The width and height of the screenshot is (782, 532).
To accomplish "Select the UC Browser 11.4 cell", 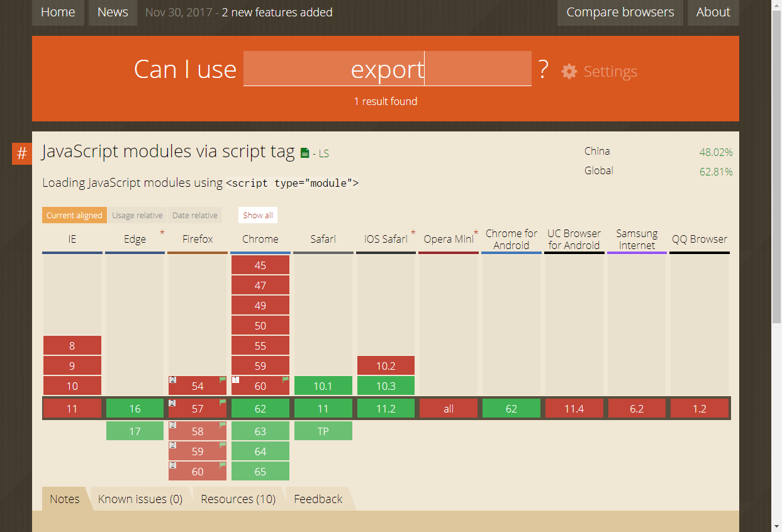I will [x=574, y=409].
